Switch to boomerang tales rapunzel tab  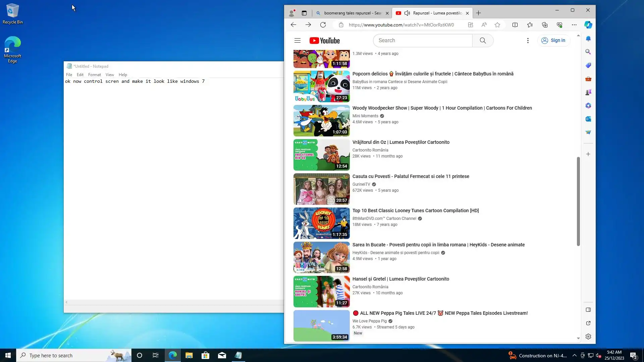click(x=352, y=13)
